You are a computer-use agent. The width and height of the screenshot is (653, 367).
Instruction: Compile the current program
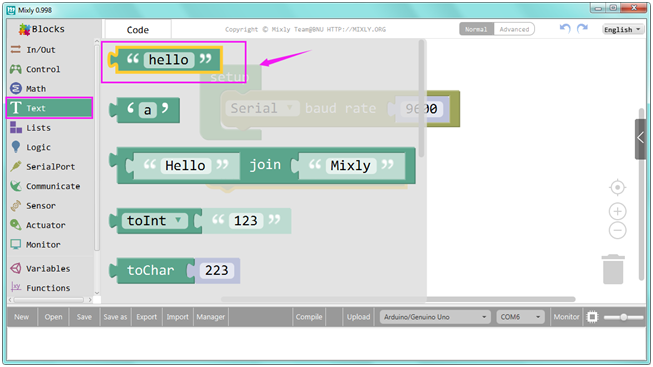tap(309, 317)
